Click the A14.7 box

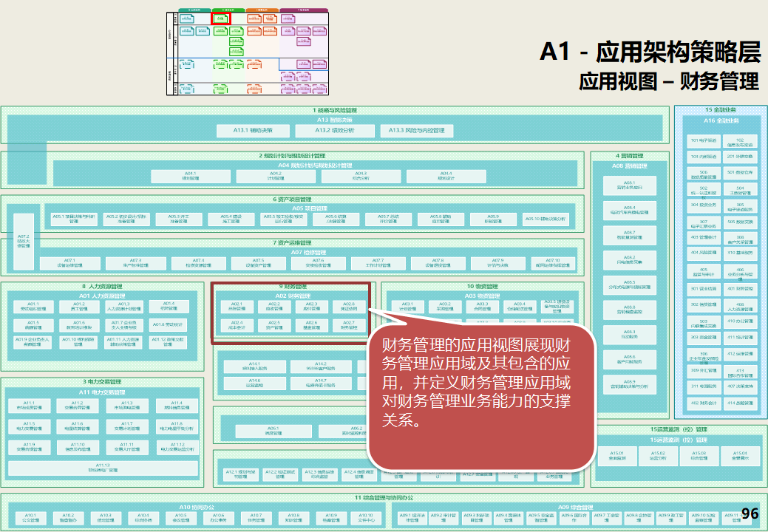pyautogui.click(x=321, y=383)
